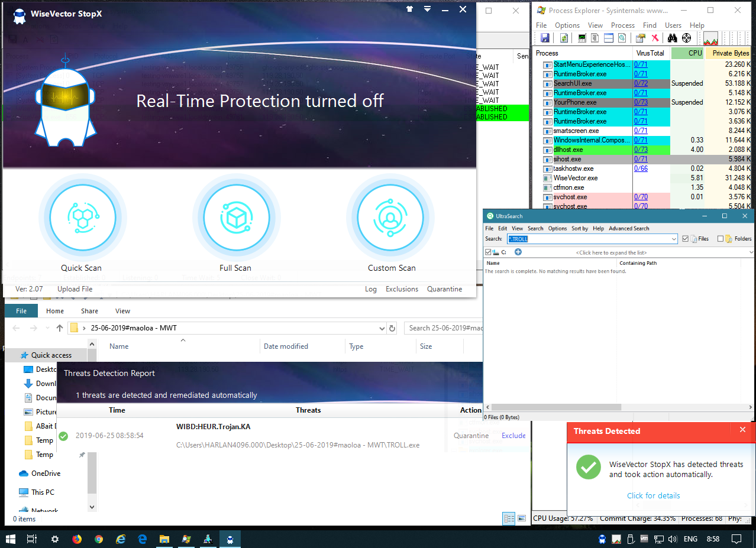This screenshot has width=756, height=548.
Task: Click the File Explorer search box
Action: click(x=445, y=328)
